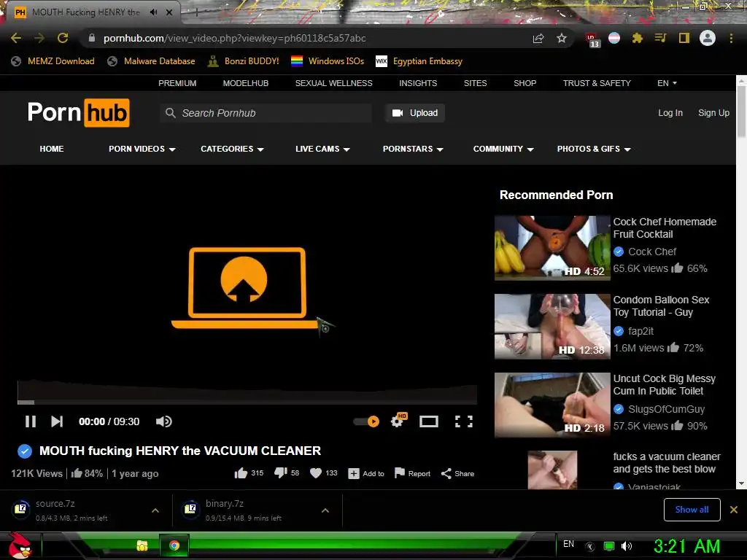
Task: Mute the tab using the speaker icon
Action: coord(153,12)
